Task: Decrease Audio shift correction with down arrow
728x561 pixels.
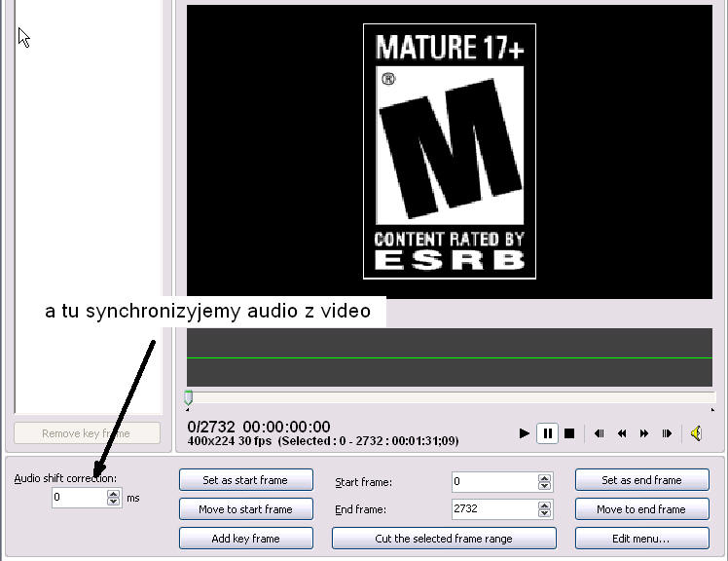Action: (x=113, y=502)
